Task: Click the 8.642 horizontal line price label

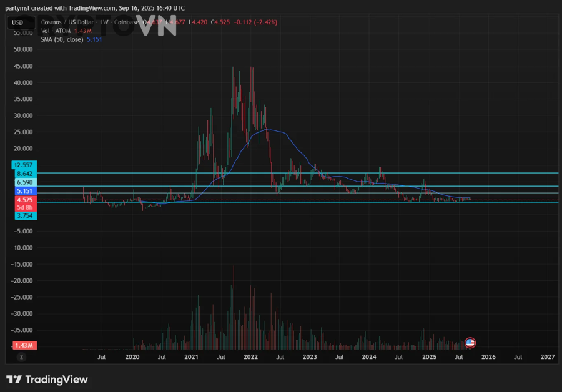Action: (25, 174)
